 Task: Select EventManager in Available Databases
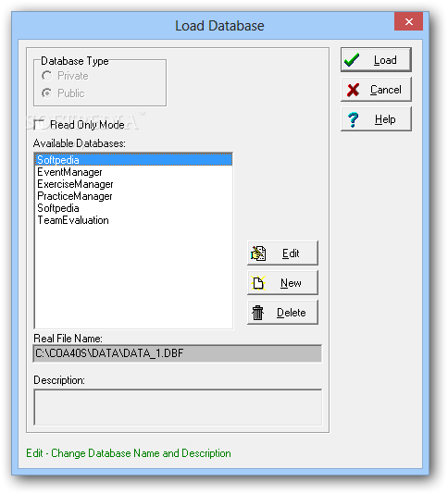click(133, 172)
